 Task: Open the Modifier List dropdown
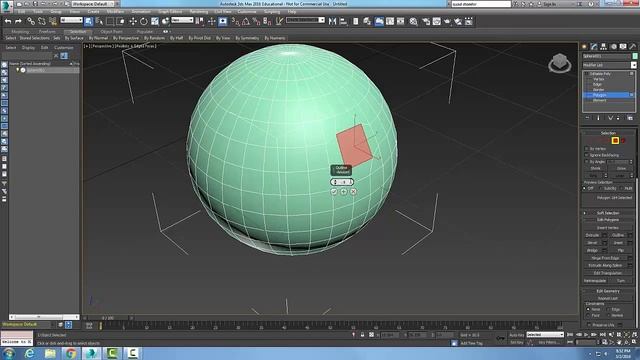click(609, 65)
